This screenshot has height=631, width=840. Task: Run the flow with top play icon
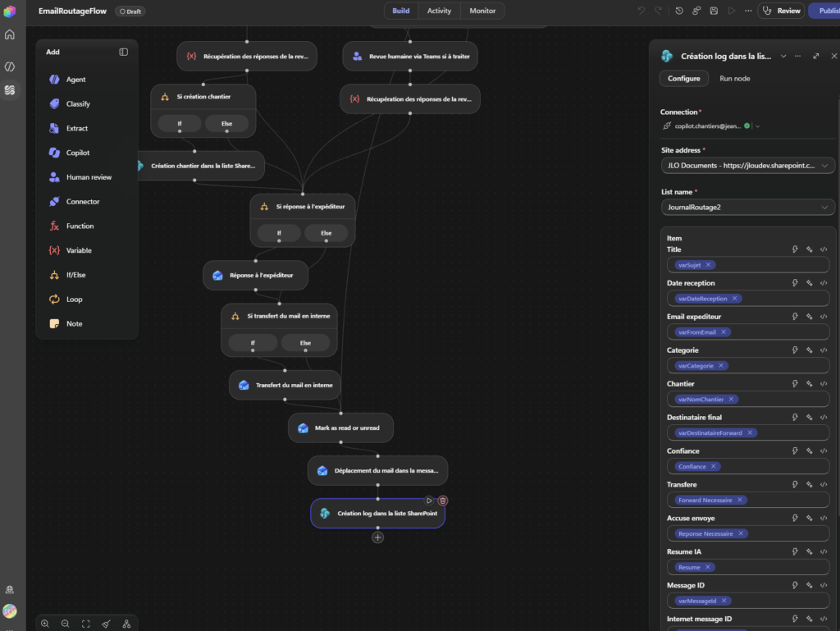coord(731,11)
